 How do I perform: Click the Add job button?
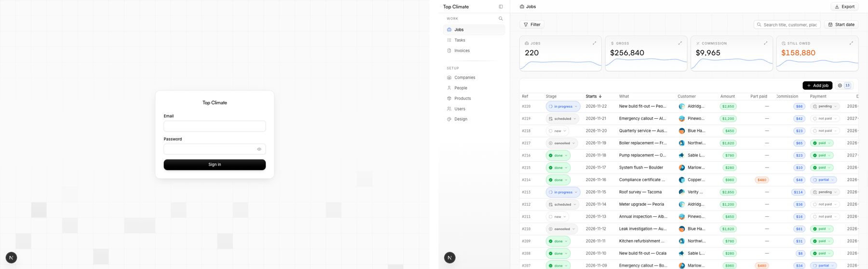pyautogui.click(x=817, y=85)
